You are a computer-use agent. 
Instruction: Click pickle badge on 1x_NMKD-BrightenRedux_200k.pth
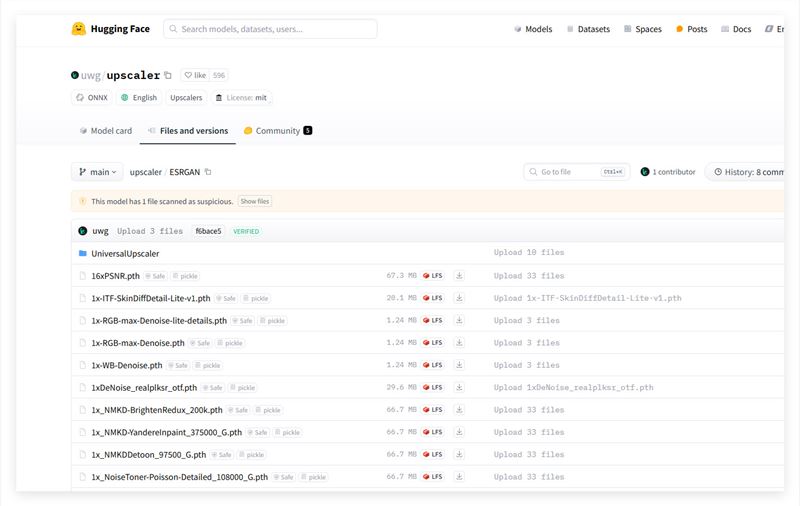click(268, 410)
